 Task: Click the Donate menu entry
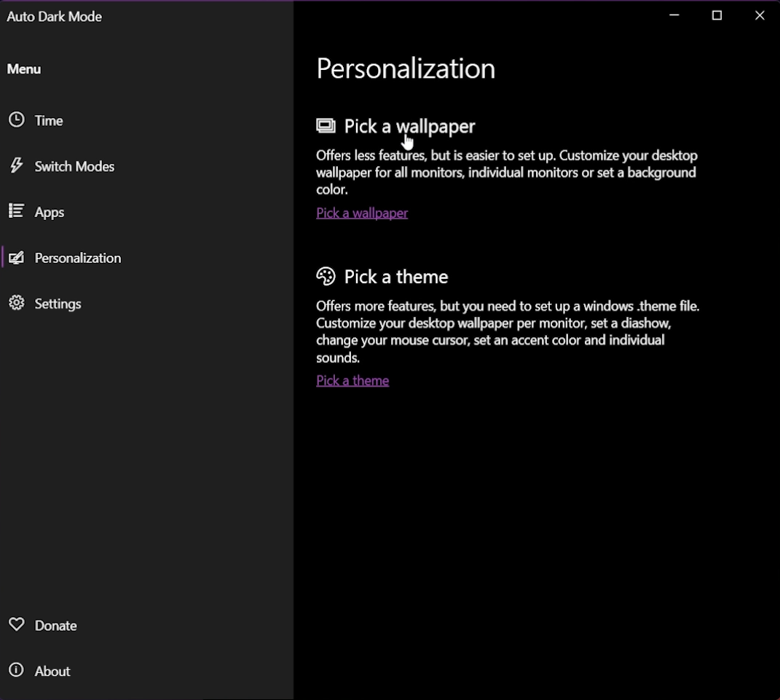pos(55,624)
